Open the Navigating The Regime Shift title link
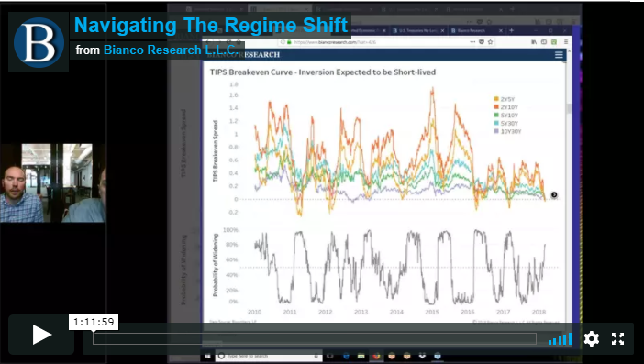The height and width of the screenshot is (364, 644). 211,25
